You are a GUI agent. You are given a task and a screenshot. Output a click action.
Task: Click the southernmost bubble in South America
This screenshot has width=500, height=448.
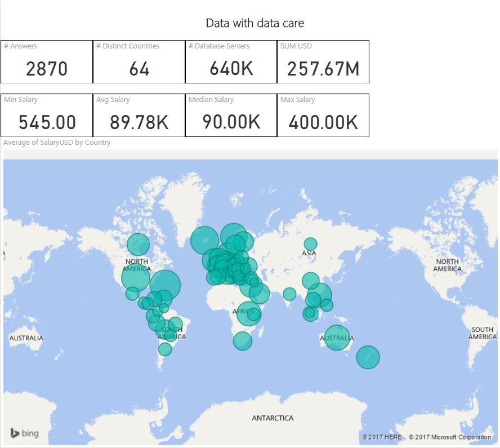(164, 349)
